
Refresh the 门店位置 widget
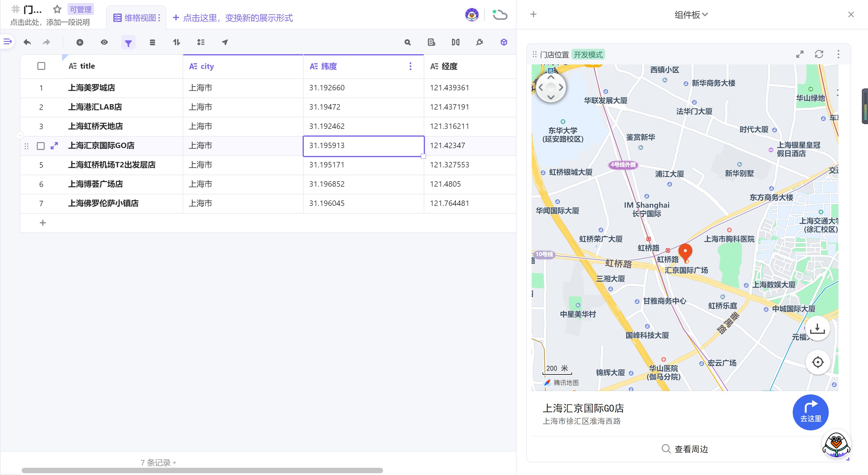[819, 54]
